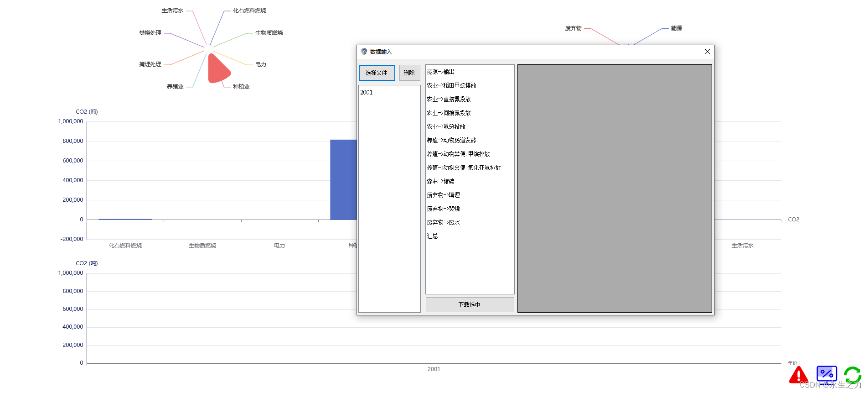Click the tall blue bar in bar chart
The width and height of the screenshot is (868, 393).
[343, 179]
